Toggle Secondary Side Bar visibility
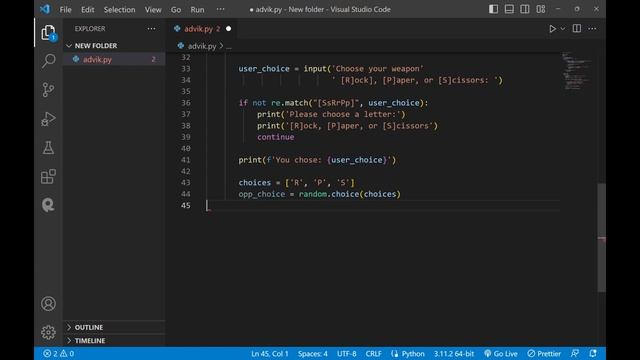Viewport: 640px width, 360px height. [525, 9]
